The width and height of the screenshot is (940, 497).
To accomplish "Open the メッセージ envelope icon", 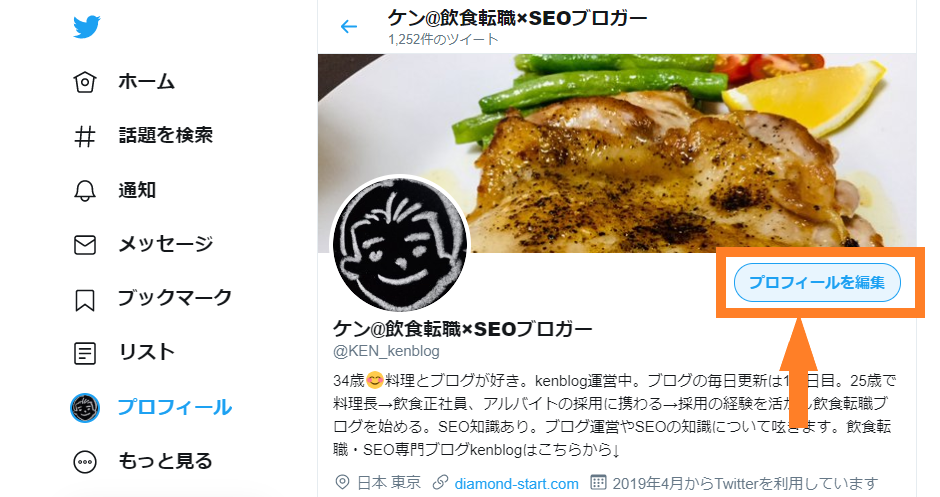I will (85, 245).
